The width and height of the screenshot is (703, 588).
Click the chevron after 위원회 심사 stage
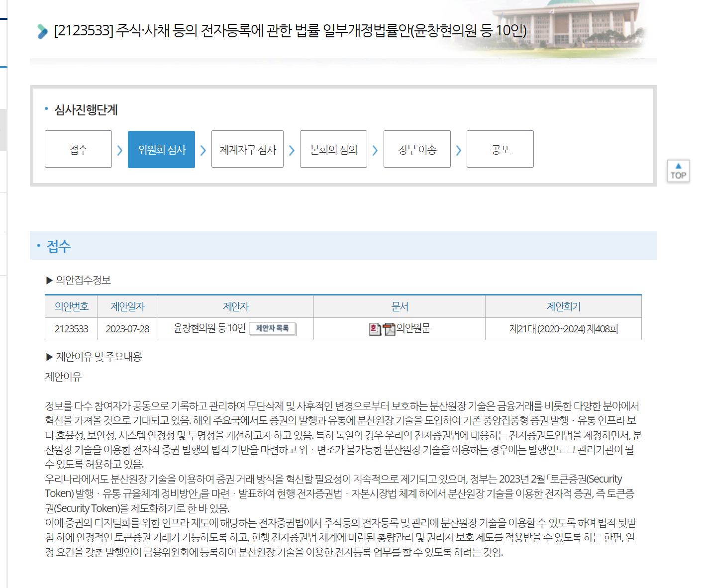tap(203, 150)
